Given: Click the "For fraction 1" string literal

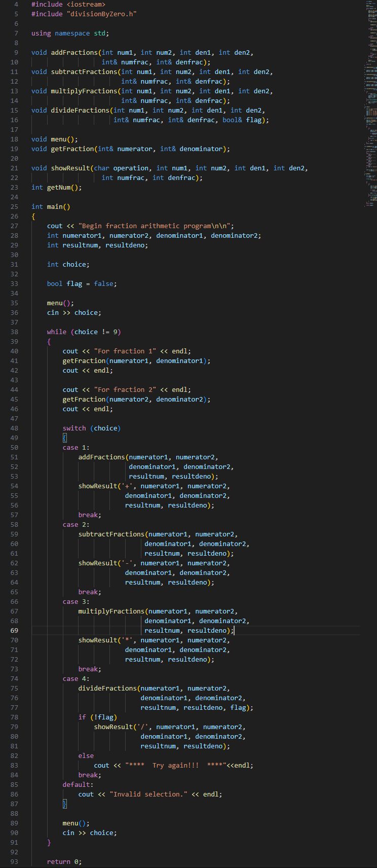Looking at the screenshot, I should [x=125, y=351].
